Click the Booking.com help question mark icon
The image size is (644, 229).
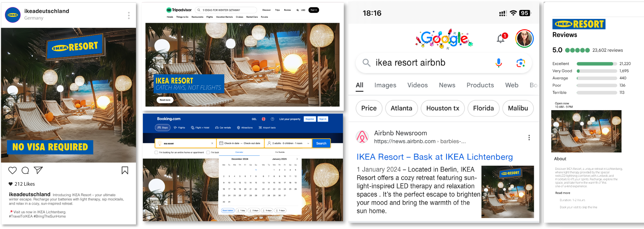(272, 119)
